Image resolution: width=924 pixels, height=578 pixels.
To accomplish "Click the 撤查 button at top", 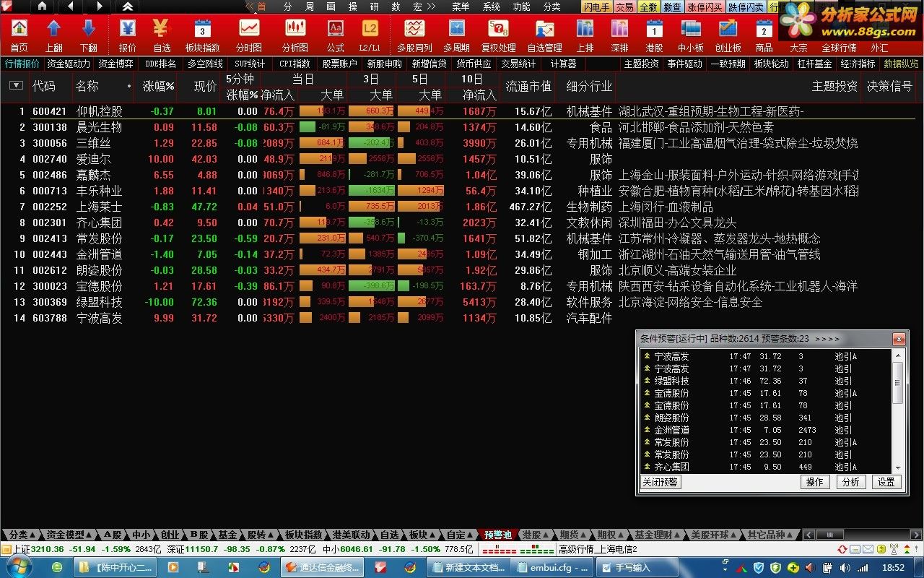I will (x=671, y=7).
